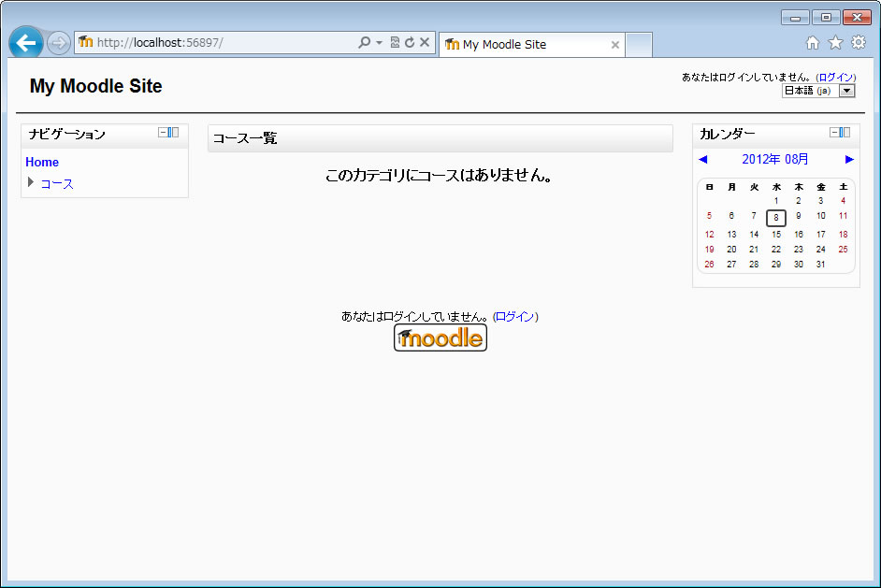Open the browser tools gear icon

click(858, 43)
